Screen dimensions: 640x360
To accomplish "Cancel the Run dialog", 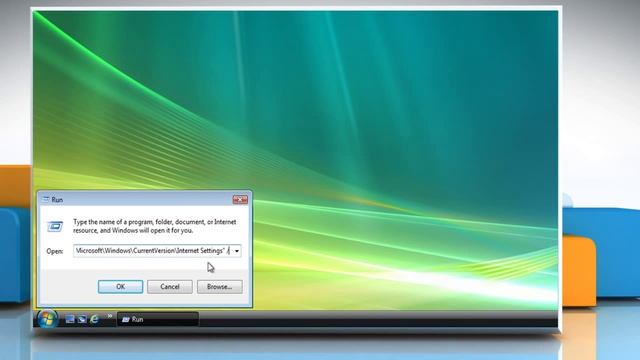I will (170, 287).
